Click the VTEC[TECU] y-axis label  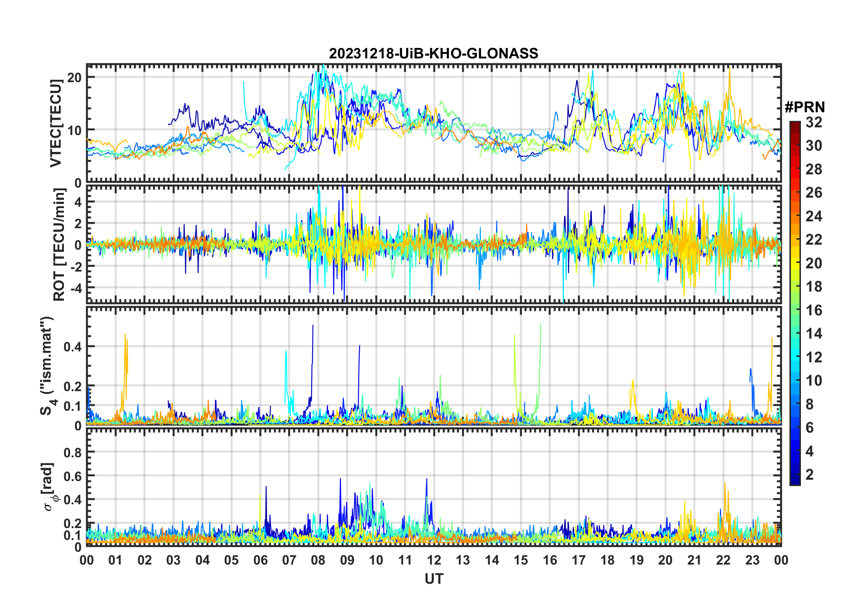(56, 123)
